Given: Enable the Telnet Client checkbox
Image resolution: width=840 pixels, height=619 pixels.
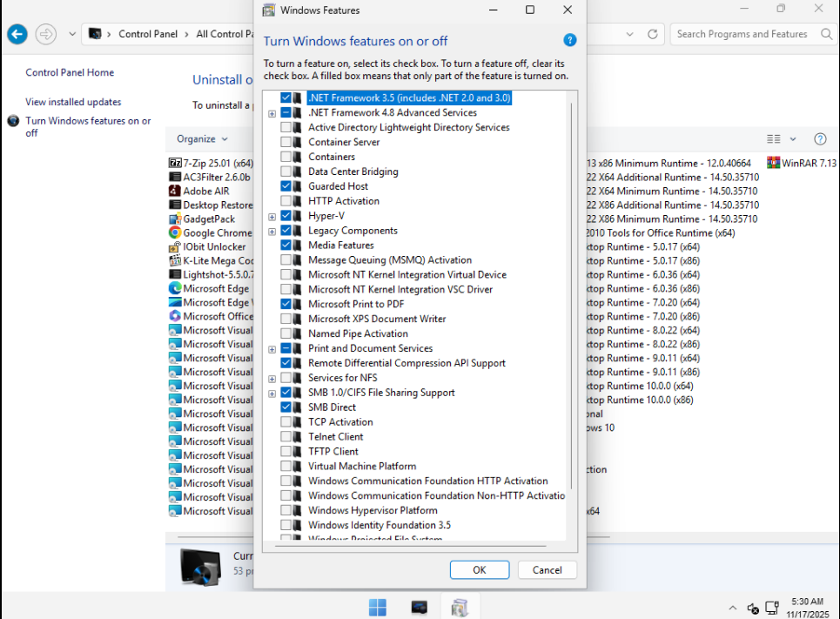Looking at the screenshot, I should 286,436.
